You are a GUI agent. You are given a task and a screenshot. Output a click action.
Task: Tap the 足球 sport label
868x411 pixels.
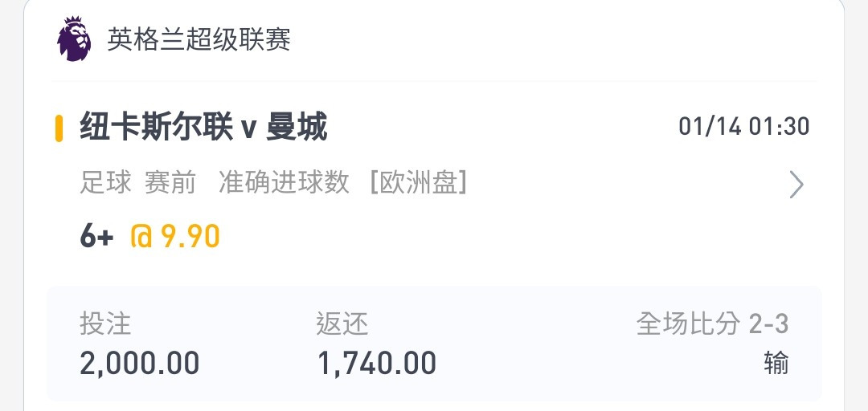tap(106, 182)
